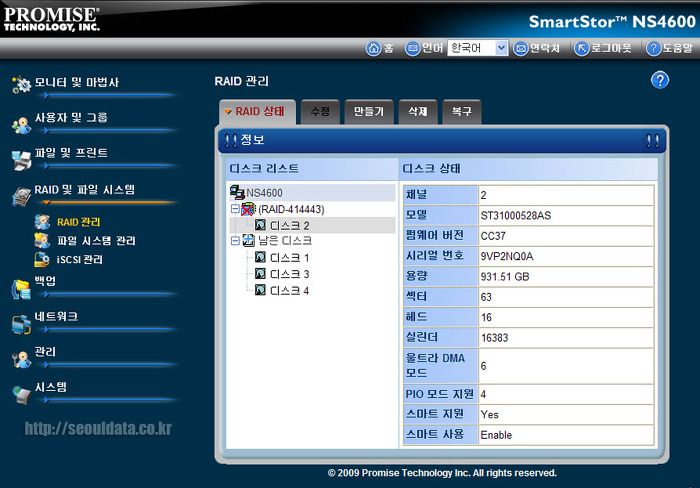Open RAID 및 파일 시스템 menu
The width and height of the screenshot is (700, 488).
[85, 189]
